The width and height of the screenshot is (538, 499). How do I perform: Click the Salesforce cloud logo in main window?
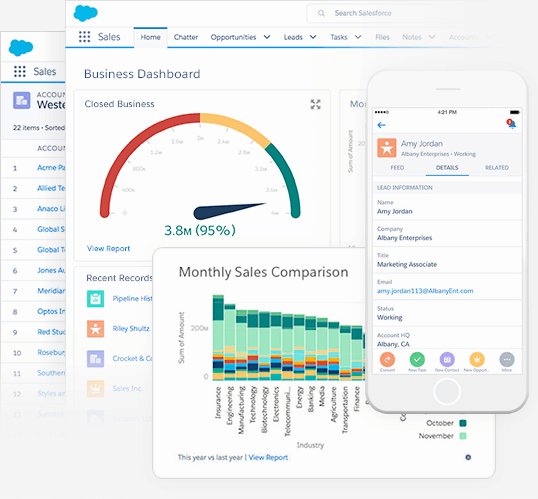pos(85,13)
